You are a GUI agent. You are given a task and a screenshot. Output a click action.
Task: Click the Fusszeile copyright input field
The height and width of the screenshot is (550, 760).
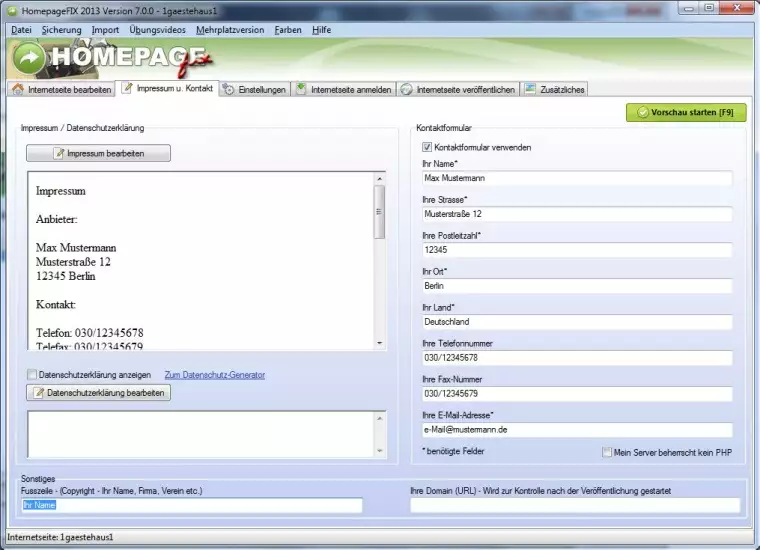[x=191, y=505]
